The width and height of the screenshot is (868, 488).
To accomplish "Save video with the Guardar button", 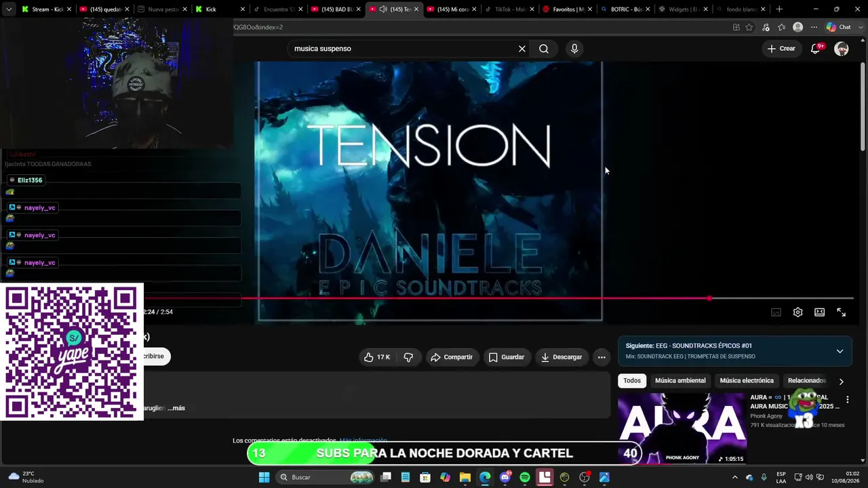I will point(507,357).
